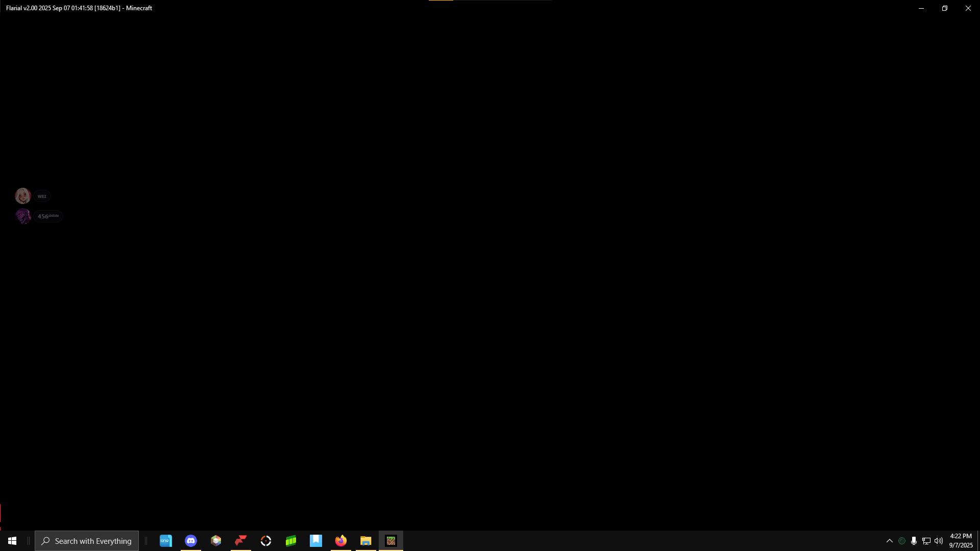The height and width of the screenshot is (551, 980).
Task: Open the blue 'one' app icon
Action: 166,541
